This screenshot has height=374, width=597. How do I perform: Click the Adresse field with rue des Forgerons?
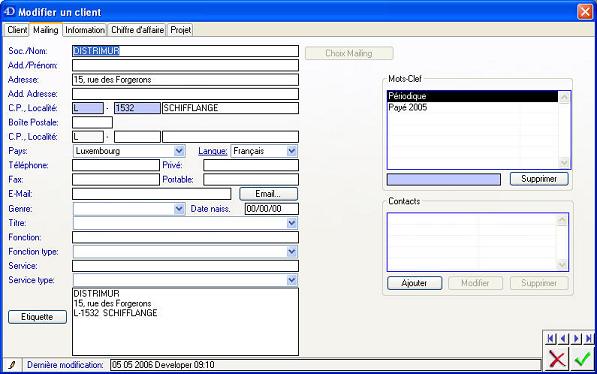coord(185,80)
